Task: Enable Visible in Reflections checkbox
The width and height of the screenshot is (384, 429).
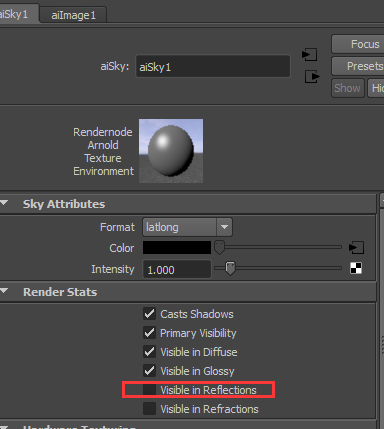Action: coord(149,390)
